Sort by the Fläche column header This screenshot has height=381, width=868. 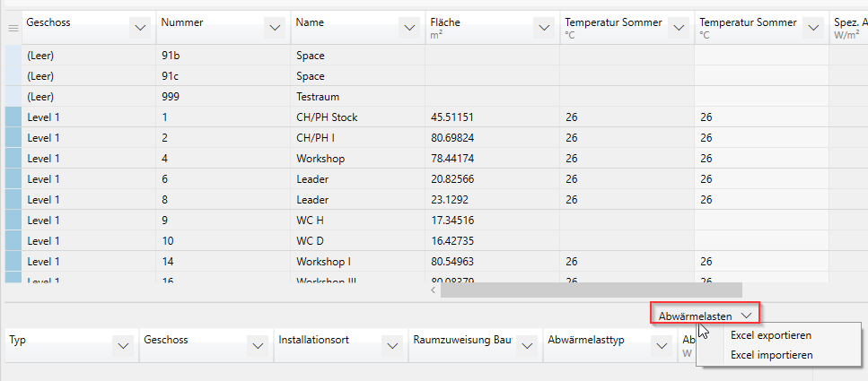445,22
